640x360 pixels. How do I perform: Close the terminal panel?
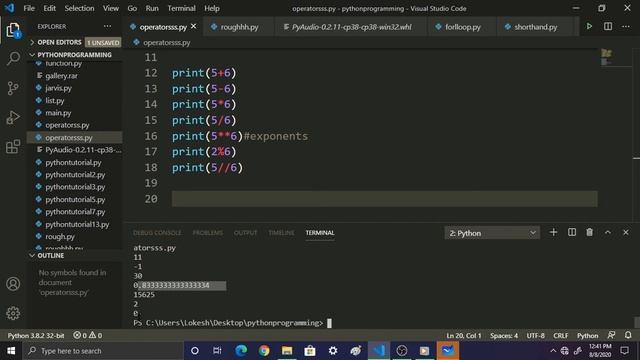pos(626,233)
